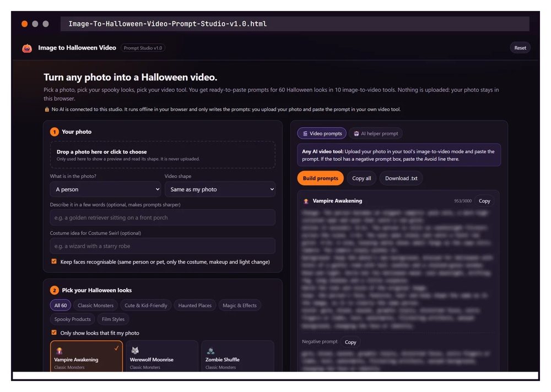
Task: Copy the Negative prompt text
Action: pos(350,342)
